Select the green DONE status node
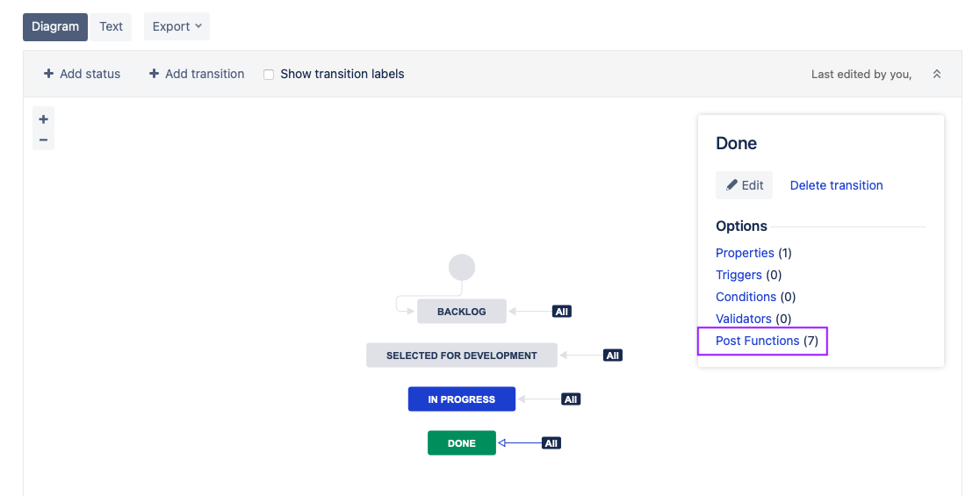980x496 pixels. [462, 443]
